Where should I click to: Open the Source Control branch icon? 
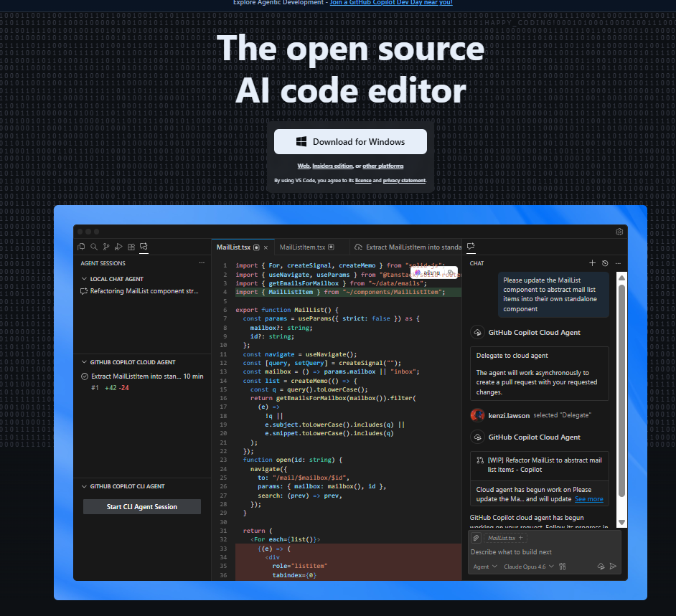pos(107,247)
